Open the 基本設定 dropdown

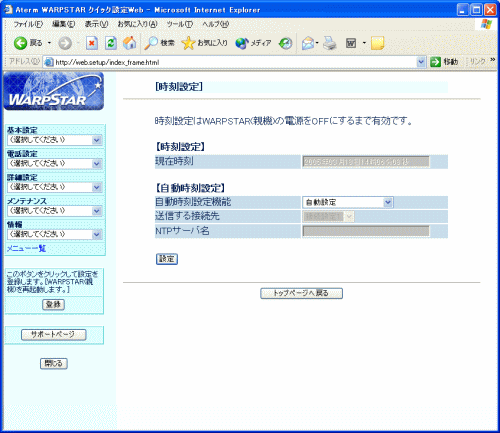55,140
